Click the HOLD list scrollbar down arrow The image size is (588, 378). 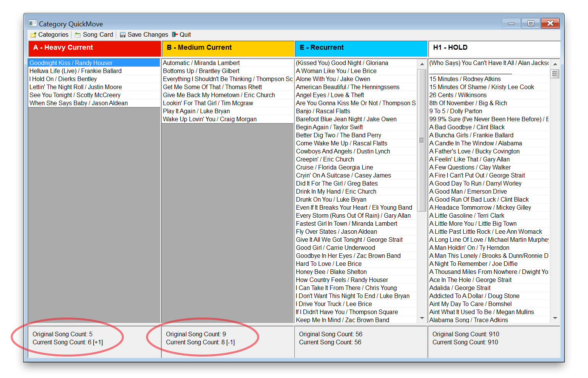555,318
